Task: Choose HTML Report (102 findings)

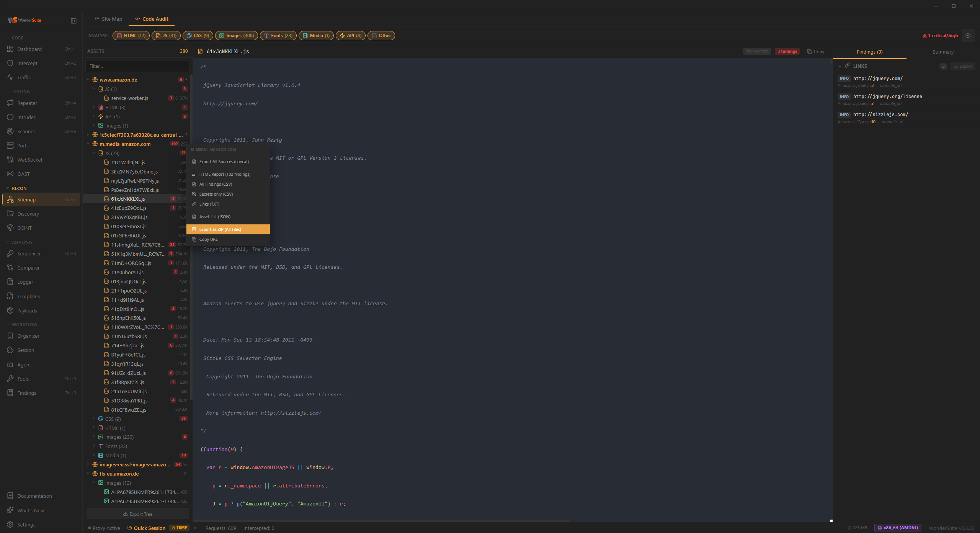Action: 228,174
